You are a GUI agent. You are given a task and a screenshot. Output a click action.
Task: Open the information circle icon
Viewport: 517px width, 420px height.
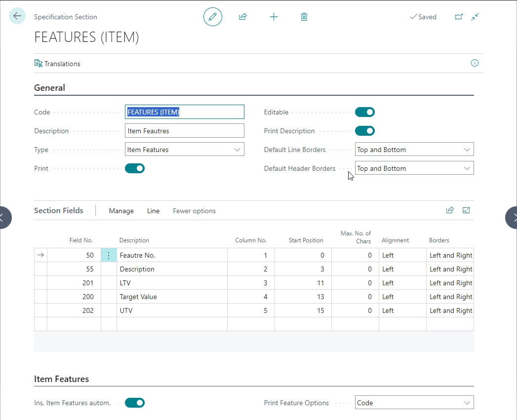pyautogui.click(x=475, y=63)
